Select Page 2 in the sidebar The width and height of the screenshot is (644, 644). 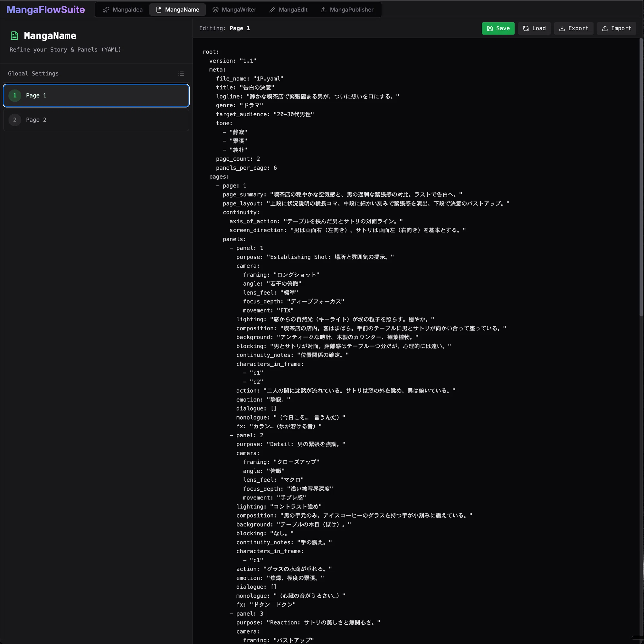(x=96, y=120)
